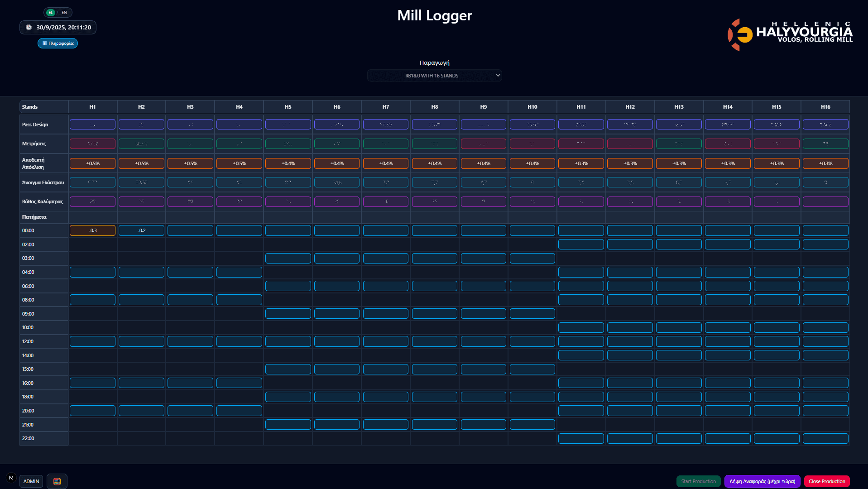The height and width of the screenshot is (489, 868).
Task: Switch language to EN
Action: pos(64,13)
